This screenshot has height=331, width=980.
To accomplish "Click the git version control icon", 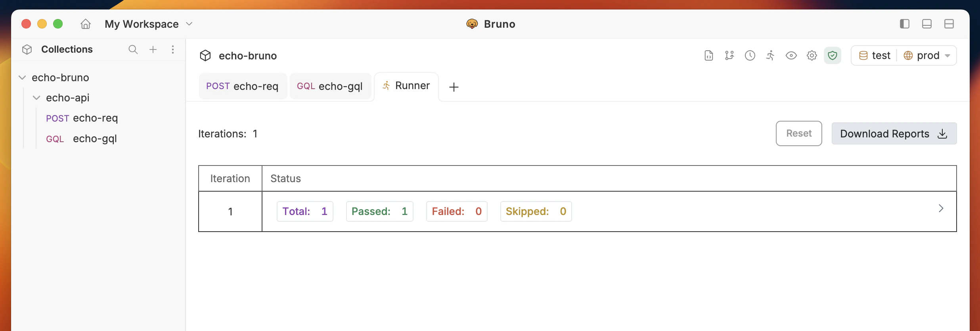I will (x=729, y=55).
